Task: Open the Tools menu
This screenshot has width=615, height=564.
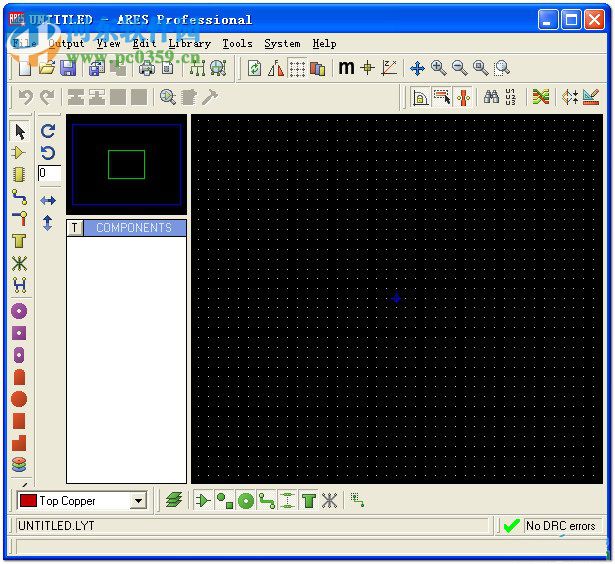Action: pyautogui.click(x=237, y=44)
